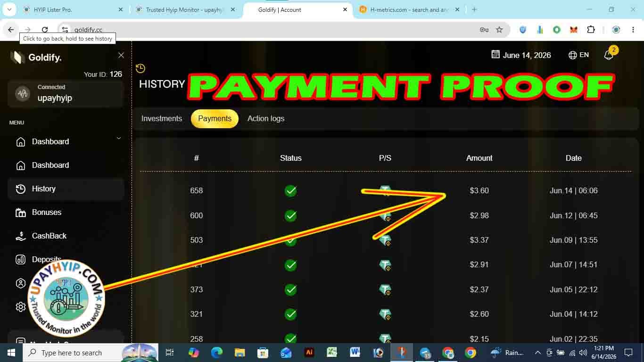Click the Goldify logo
The height and width of the screenshot is (362, 644).
pyautogui.click(x=36, y=58)
